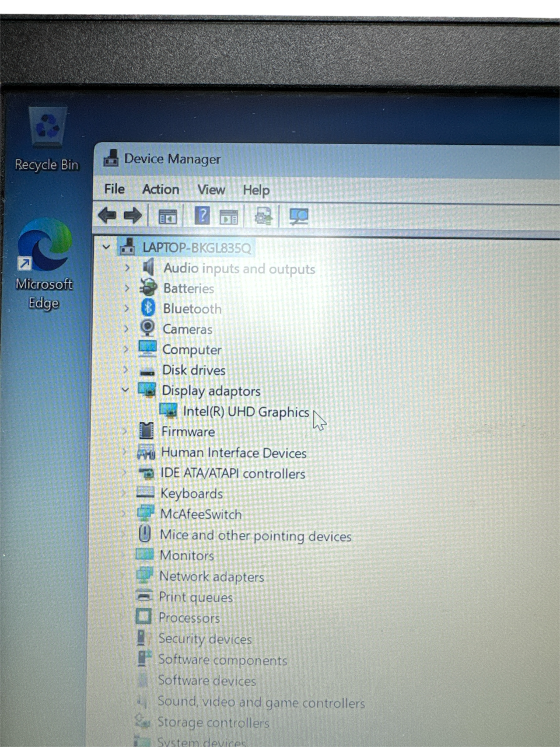The width and height of the screenshot is (560, 747).
Task: Select the Processors row
Action: tap(189, 617)
